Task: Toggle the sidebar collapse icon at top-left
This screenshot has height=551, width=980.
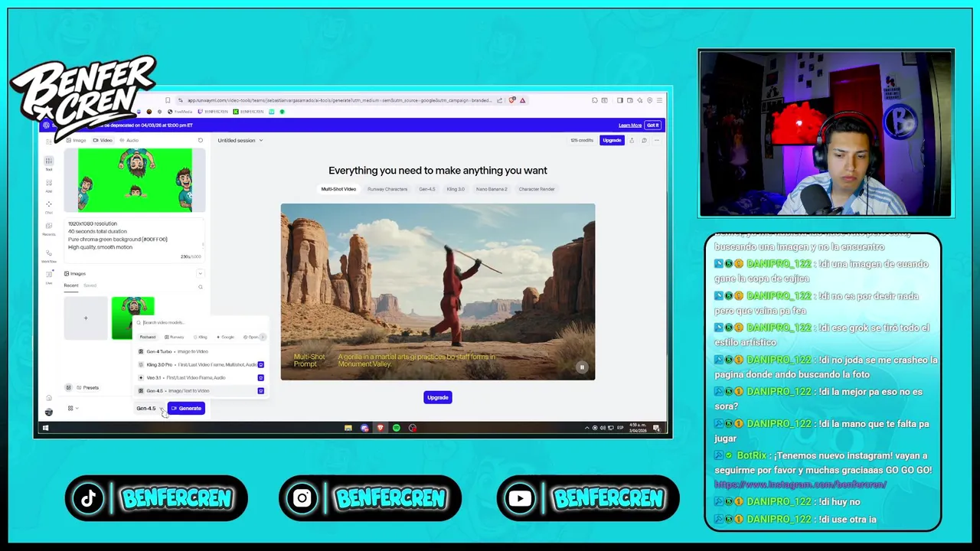Action: coord(49,141)
